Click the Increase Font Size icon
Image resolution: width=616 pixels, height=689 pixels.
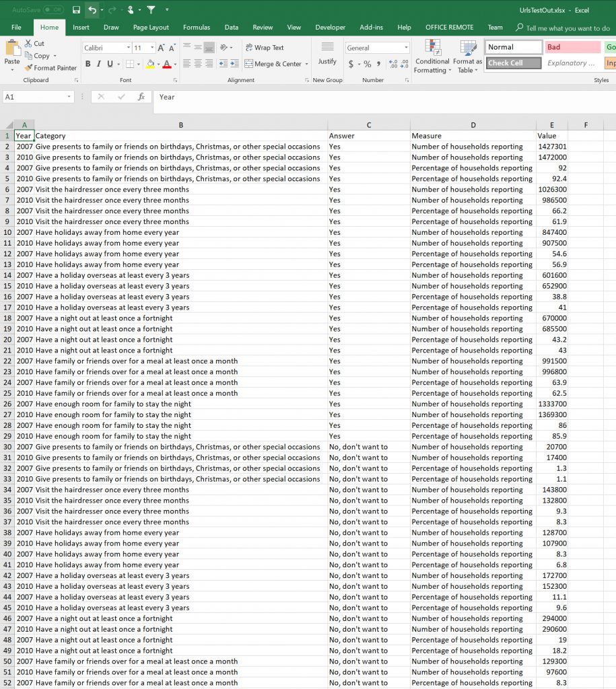point(162,48)
